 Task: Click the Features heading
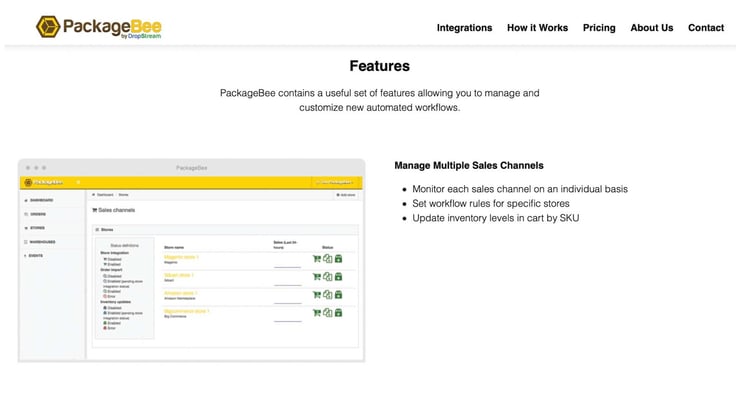(379, 66)
